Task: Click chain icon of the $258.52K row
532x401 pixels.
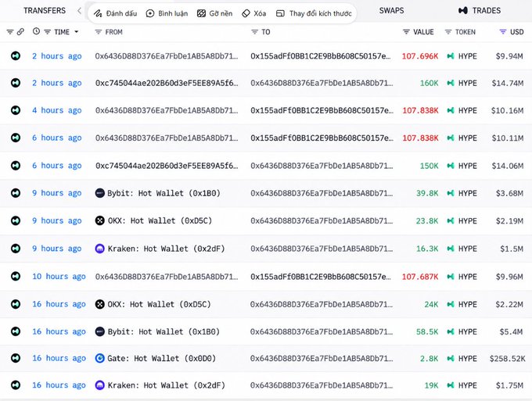Action: point(16,358)
